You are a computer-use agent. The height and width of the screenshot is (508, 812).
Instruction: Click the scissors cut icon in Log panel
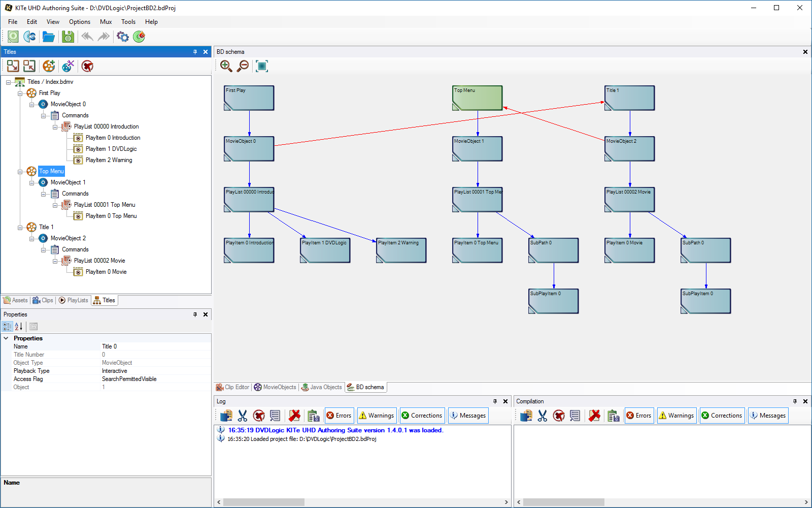click(243, 416)
